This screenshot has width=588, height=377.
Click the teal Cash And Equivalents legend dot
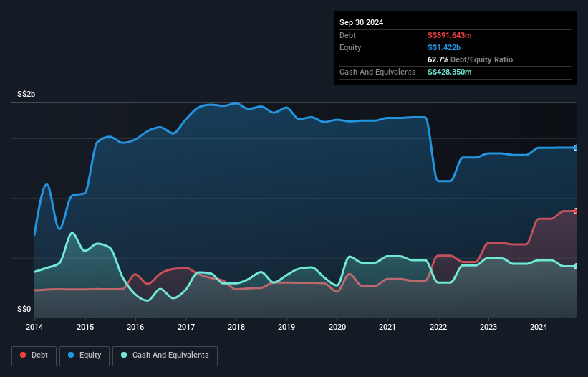[124, 355]
